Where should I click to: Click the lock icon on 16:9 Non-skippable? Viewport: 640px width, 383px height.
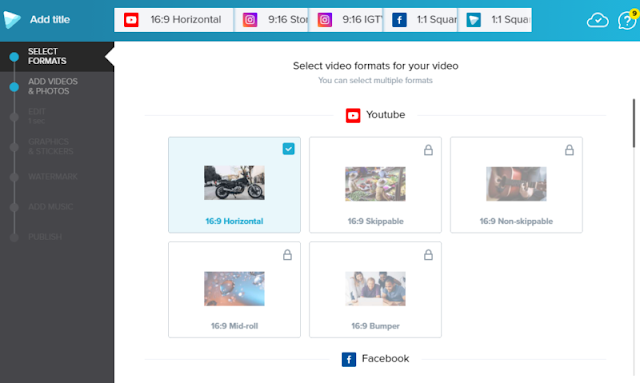569,150
